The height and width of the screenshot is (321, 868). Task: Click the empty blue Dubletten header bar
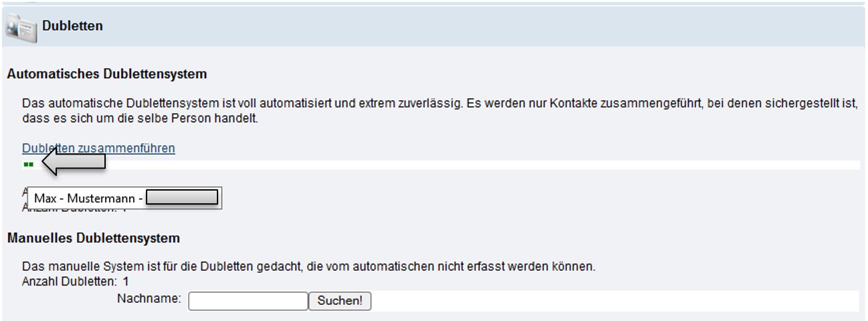tap(468, 26)
